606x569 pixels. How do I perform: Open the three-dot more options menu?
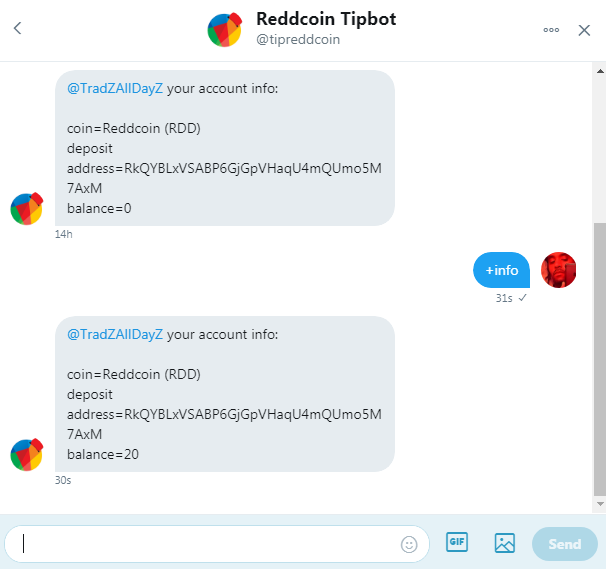pos(551,30)
